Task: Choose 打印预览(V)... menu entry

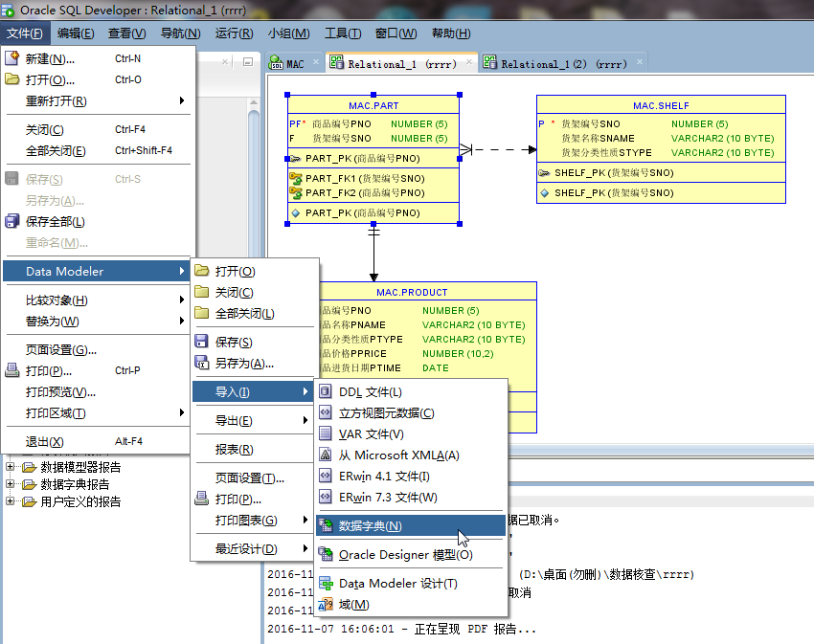Action: (x=99, y=391)
